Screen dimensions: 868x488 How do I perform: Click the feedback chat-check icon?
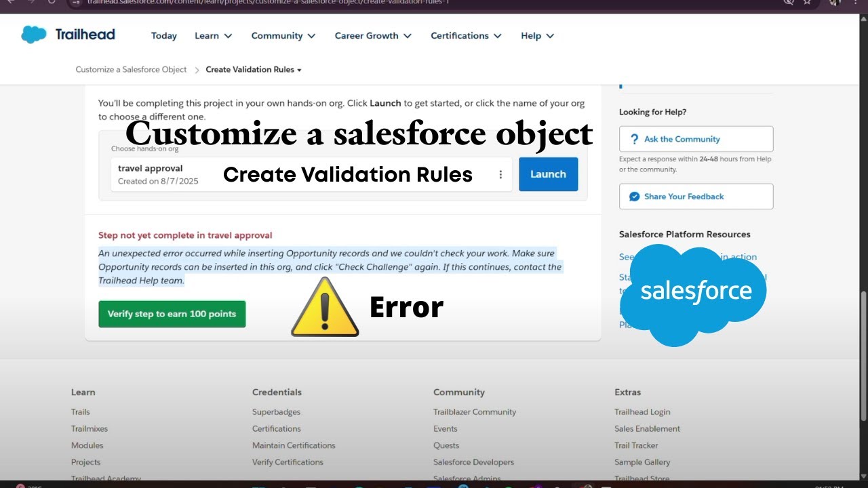pyautogui.click(x=634, y=197)
